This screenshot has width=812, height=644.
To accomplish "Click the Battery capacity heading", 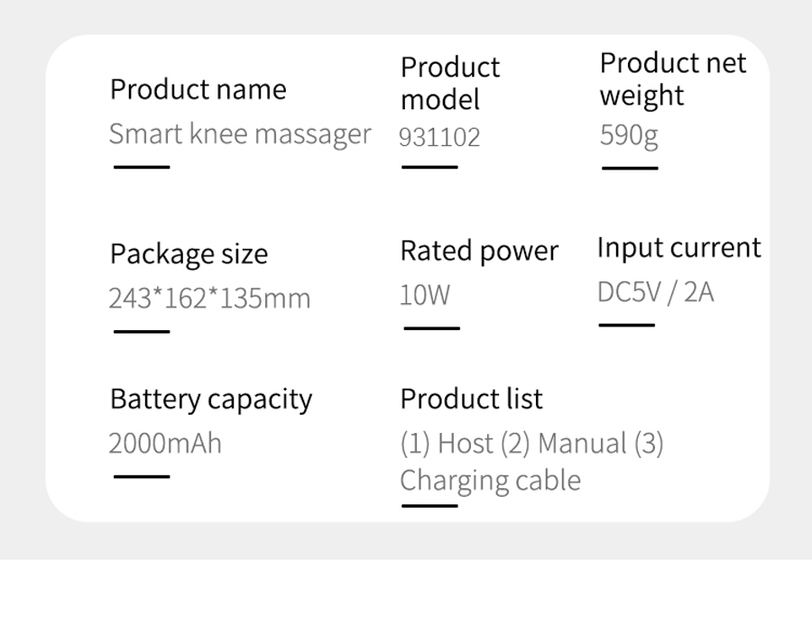I will (x=211, y=400).
